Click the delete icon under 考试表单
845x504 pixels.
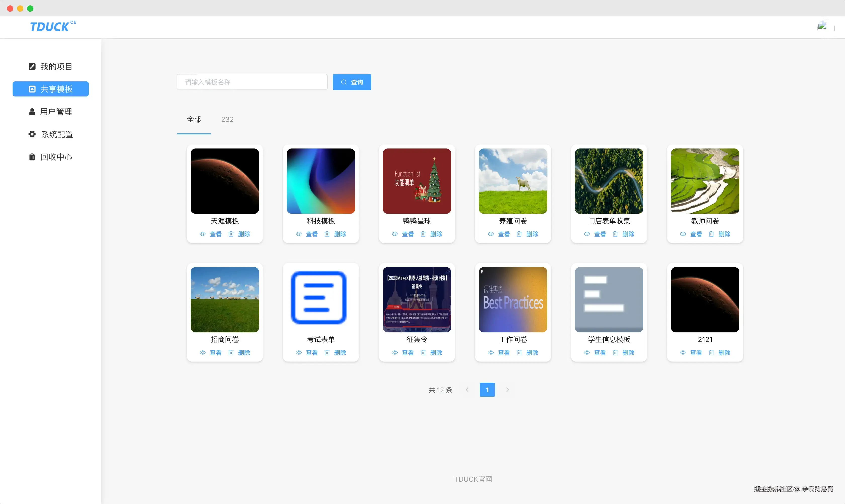327,352
